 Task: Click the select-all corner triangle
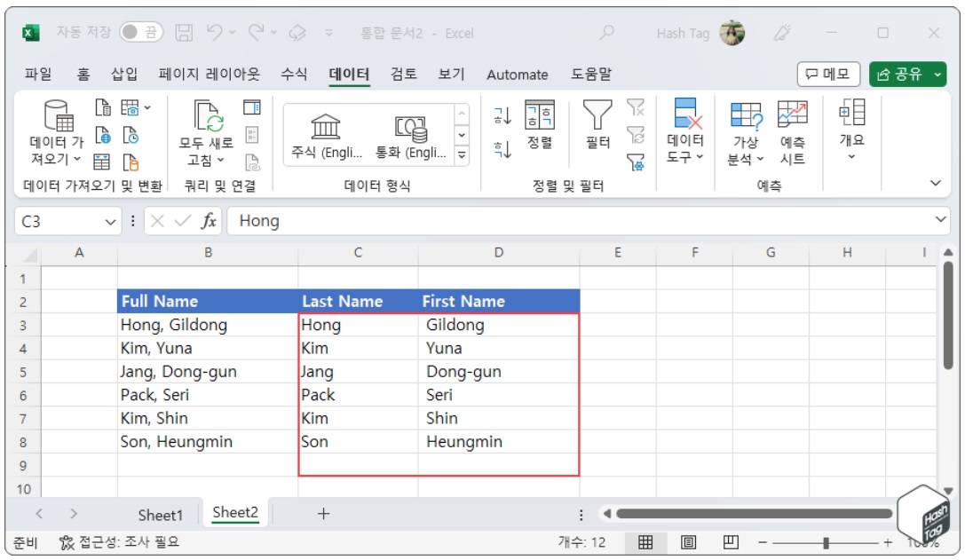click(28, 254)
